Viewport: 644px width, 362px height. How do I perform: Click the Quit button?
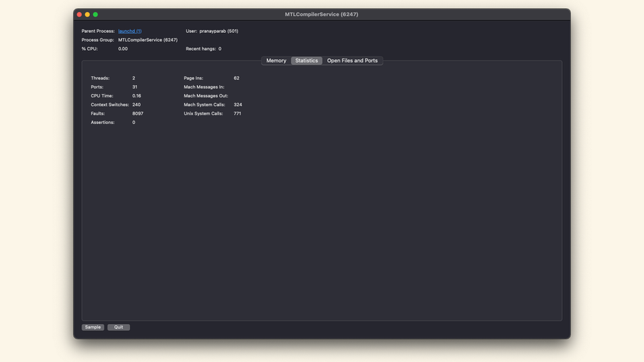119,327
